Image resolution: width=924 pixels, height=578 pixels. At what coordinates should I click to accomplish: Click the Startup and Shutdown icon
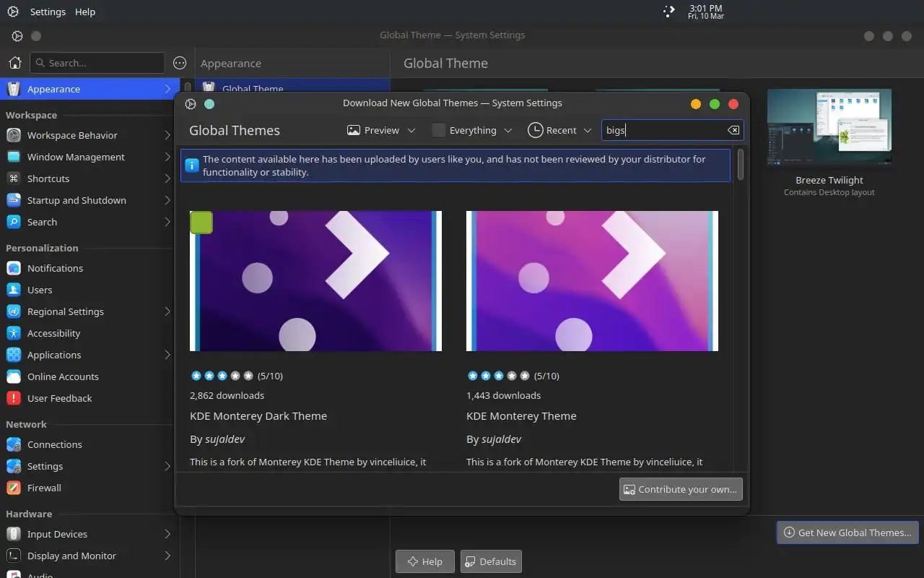click(x=14, y=200)
